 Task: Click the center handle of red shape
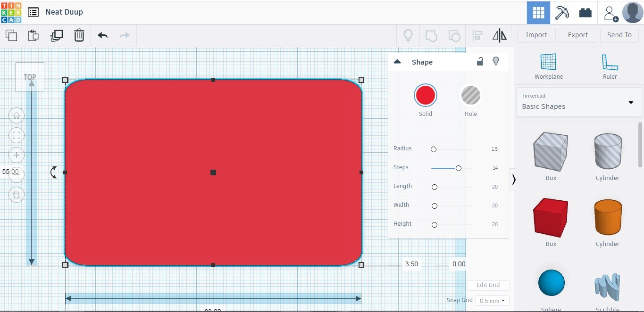(213, 172)
